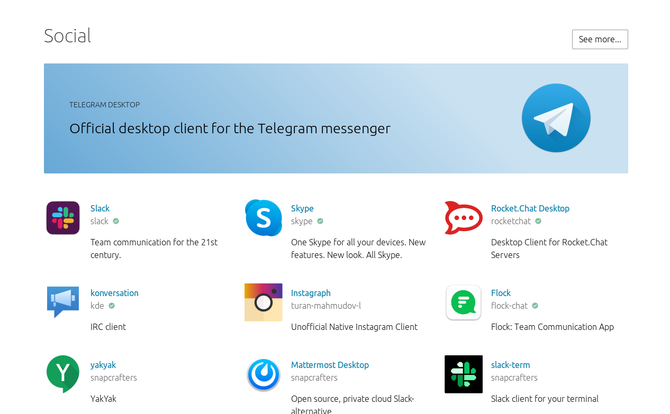
Task: Click 'Team communication for the 21st century.' description
Action: point(154,248)
